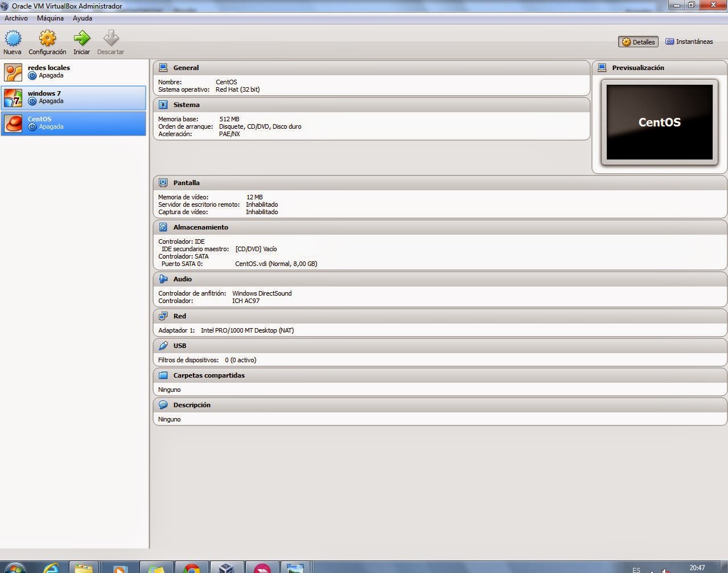Click the CentOS preview thumbnail

click(660, 122)
